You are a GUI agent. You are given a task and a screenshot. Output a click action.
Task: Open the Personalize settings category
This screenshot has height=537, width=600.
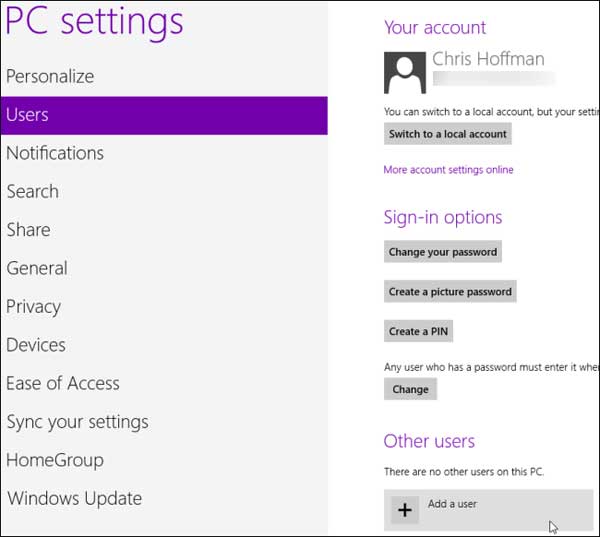[x=50, y=76]
